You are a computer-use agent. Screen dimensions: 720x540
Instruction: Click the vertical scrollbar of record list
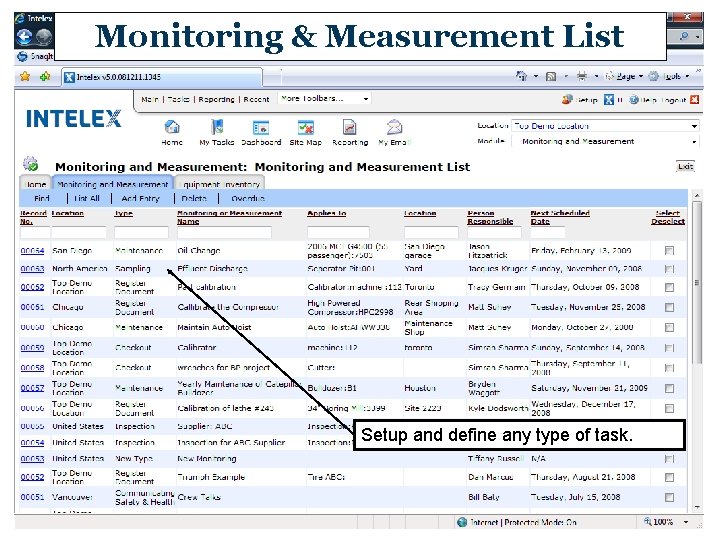click(x=697, y=283)
